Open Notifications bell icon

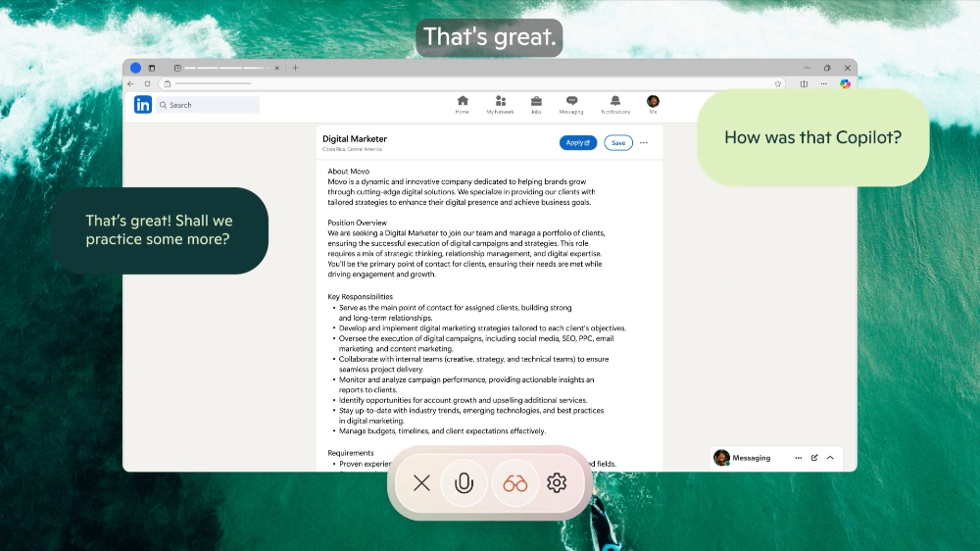click(615, 104)
